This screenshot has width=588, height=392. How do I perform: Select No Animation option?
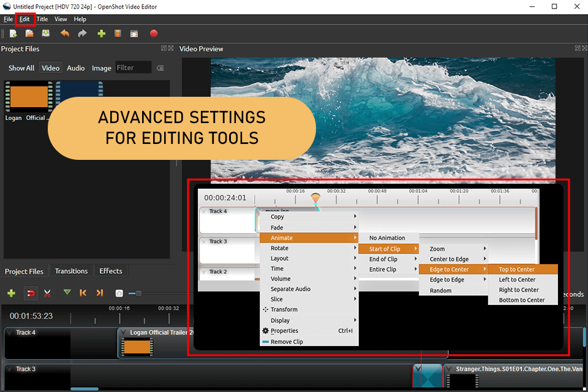click(388, 238)
